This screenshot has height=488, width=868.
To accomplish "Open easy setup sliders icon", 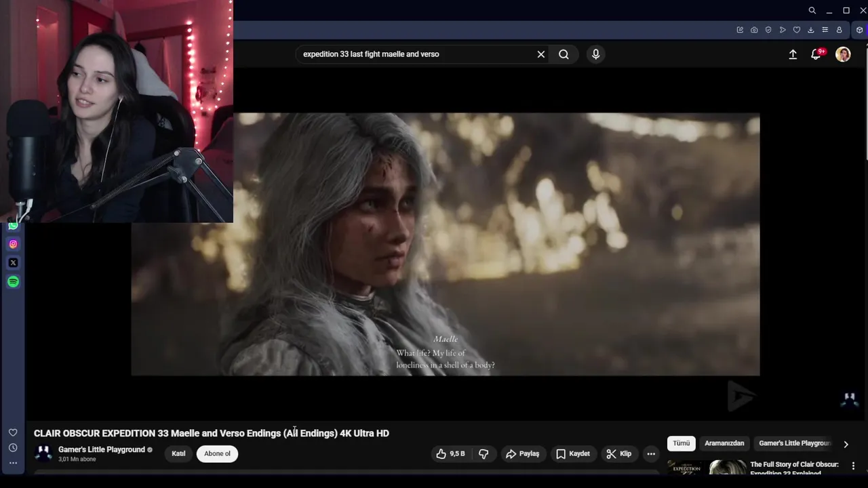I will pyautogui.click(x=825, y=30).
